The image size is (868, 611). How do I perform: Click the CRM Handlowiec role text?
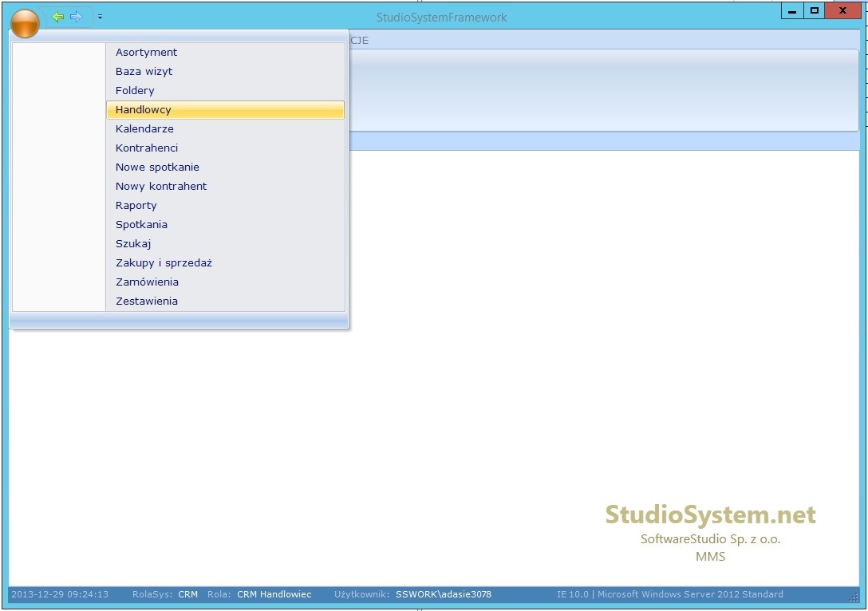click(274, 594)
